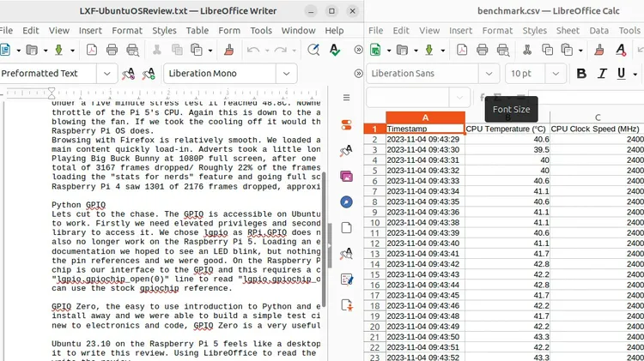This screenshot has width=644, height=361.
Task: Expand the Liberation Mono font dropdown
Action: coord(286,74)
